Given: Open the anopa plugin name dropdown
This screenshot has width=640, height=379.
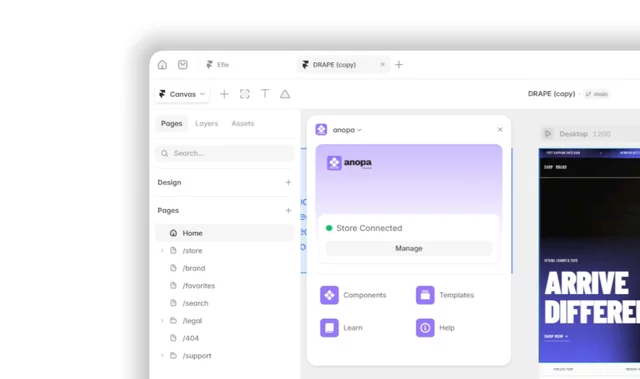Looking at the screenshot, I should [347, 130].
